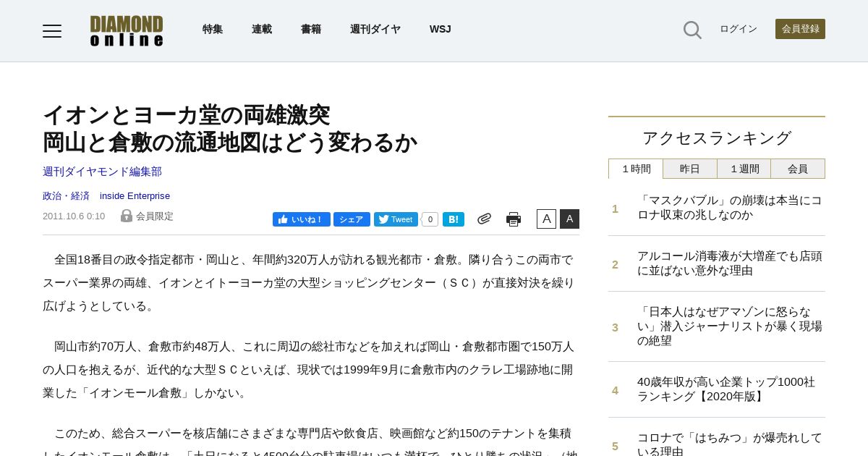Open the 特集 menu
Image resolution: width=868 pixels, height=456 pixels.
click(213, 29)
